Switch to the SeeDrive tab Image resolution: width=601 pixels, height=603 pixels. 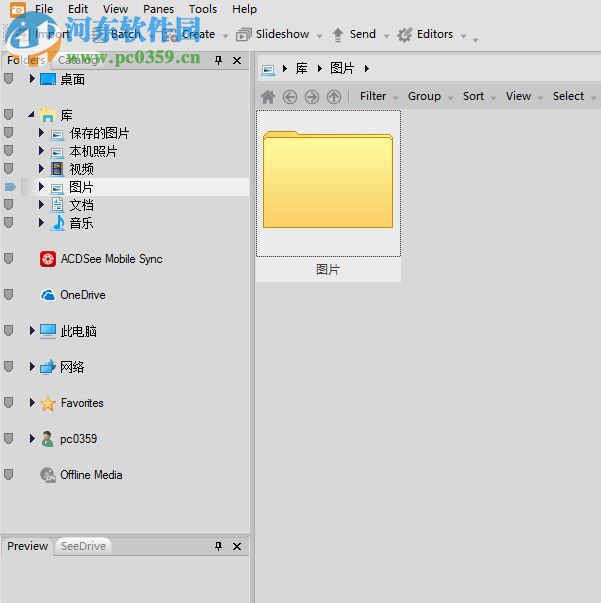pyautogui.click(x=83, y=546)
